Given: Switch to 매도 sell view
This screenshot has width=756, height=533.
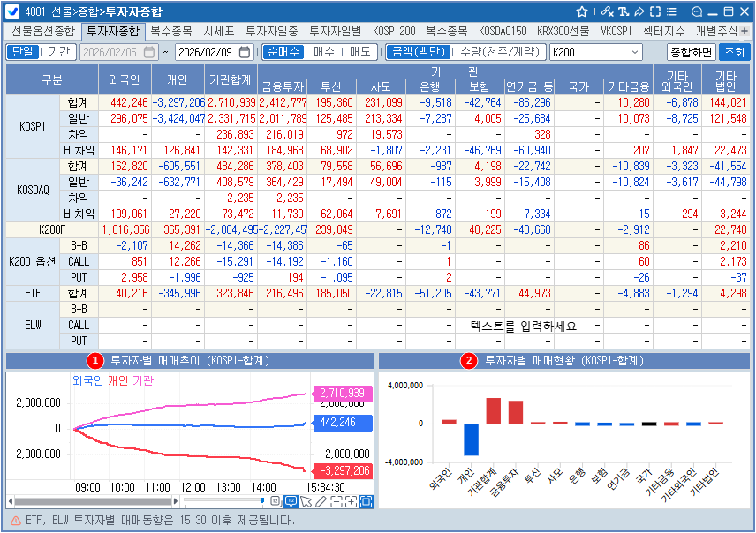Looking at the screenshot, I should [359, 52].
